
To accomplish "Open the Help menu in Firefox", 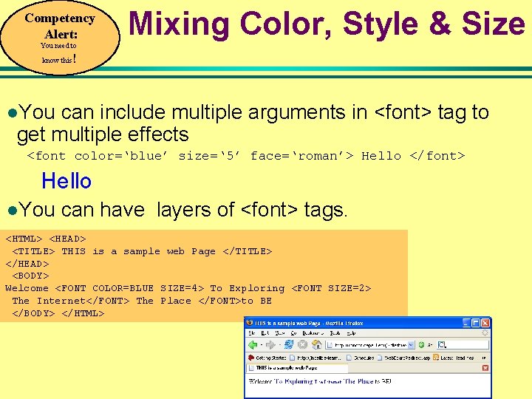I will click(x=352, y=333).
